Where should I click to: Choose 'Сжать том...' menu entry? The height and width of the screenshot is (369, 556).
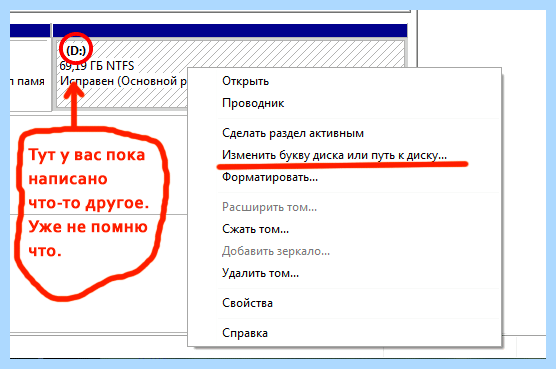click(x=344, y=229)
